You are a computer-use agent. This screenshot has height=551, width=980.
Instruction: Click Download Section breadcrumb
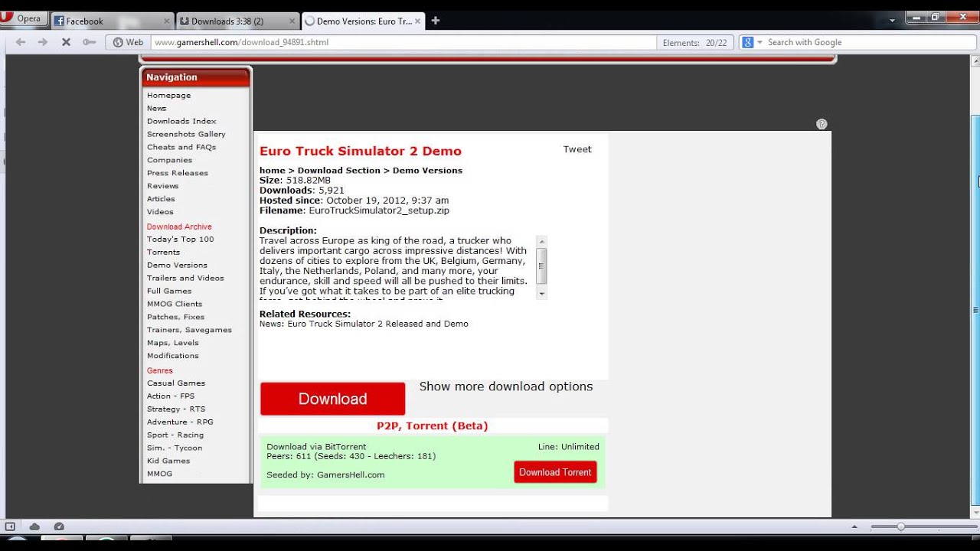338,171
